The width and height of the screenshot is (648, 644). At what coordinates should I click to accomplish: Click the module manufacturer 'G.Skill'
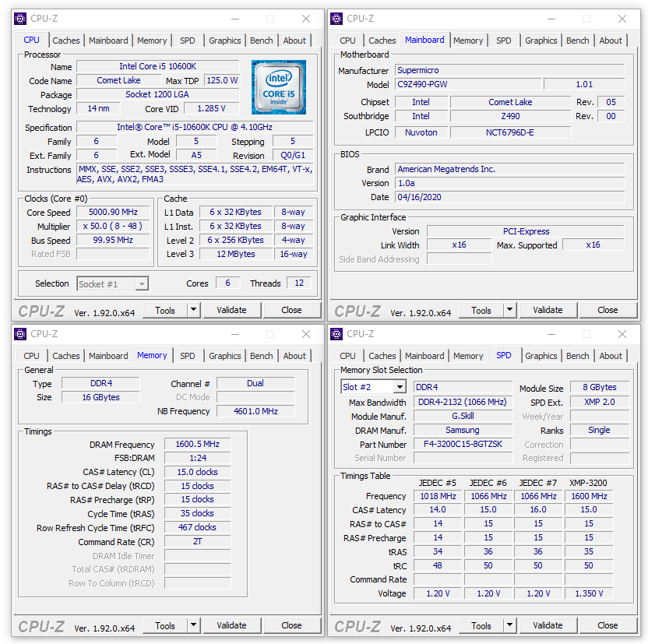point(463,416)
